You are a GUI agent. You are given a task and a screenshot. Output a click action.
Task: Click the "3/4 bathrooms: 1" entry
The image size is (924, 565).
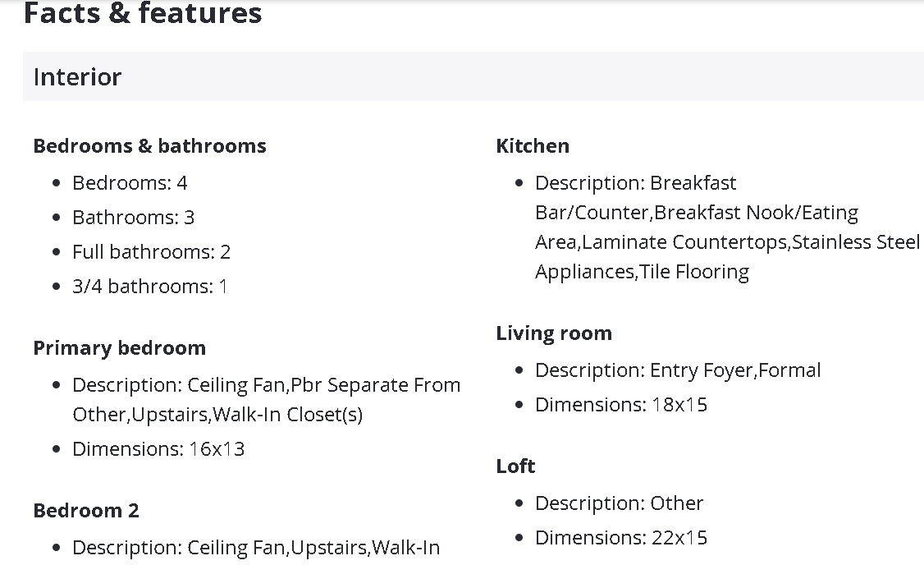pos(149,287)
